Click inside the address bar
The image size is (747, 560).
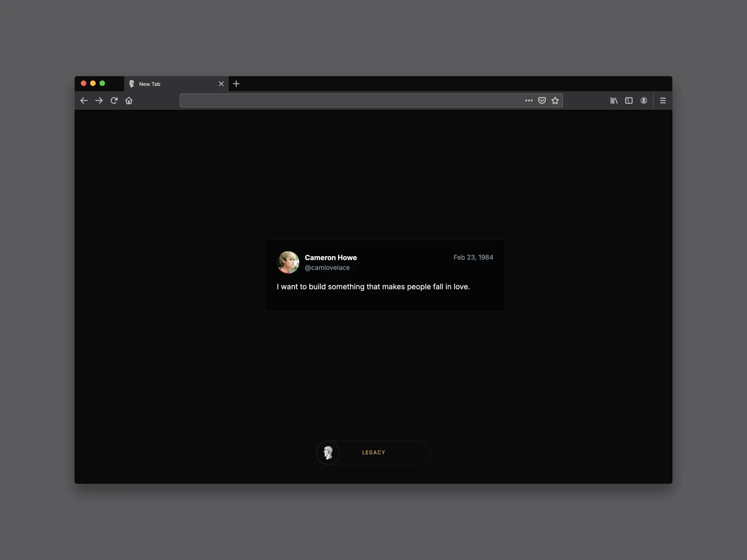tap(338, 100)
